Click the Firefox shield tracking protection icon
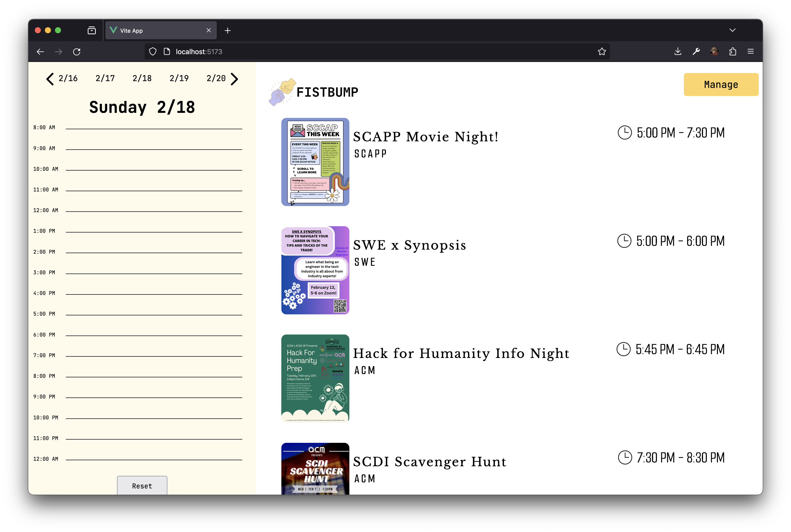The width and height of the screenshot is (791, 532). [x=153, y=52]
